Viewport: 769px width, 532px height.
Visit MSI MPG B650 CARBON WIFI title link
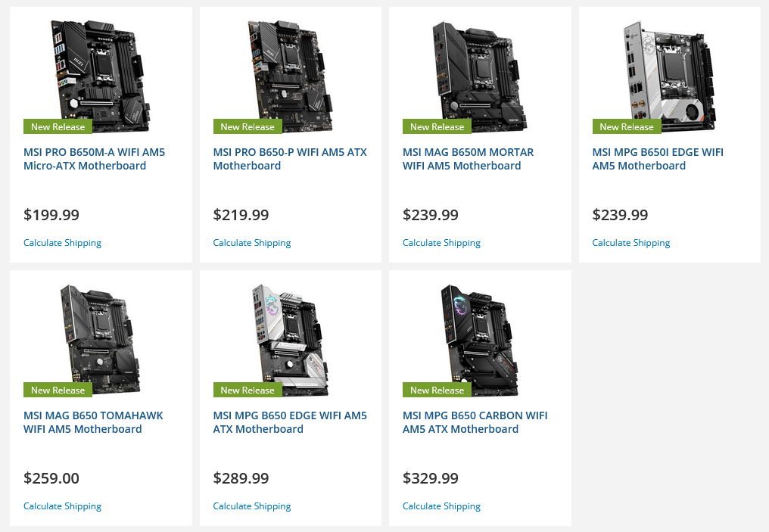(x=475, y=422)
